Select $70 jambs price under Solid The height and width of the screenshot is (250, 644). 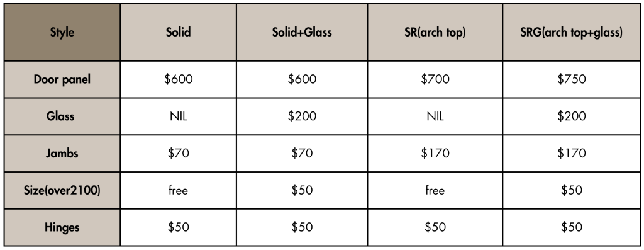pos(178,154)
